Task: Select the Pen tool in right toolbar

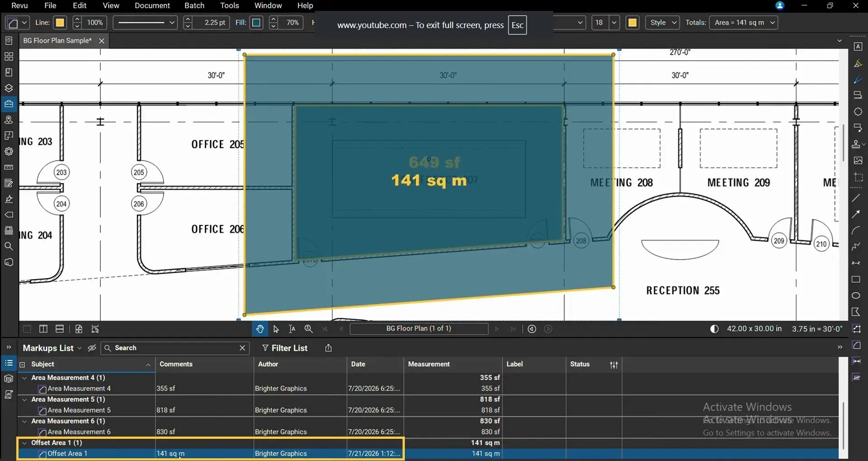Action: click(x=858, y=80)
